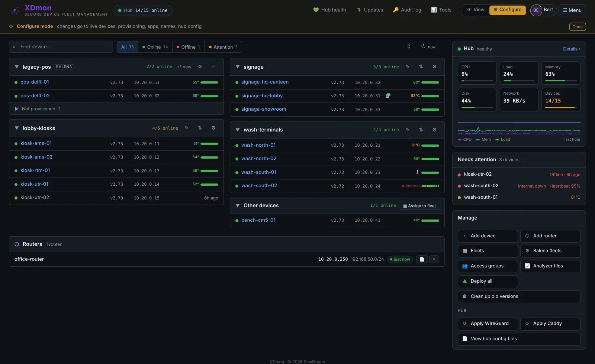595x364 pixels.
Task: Refresh device list with now button
Action: pos(428,47)
